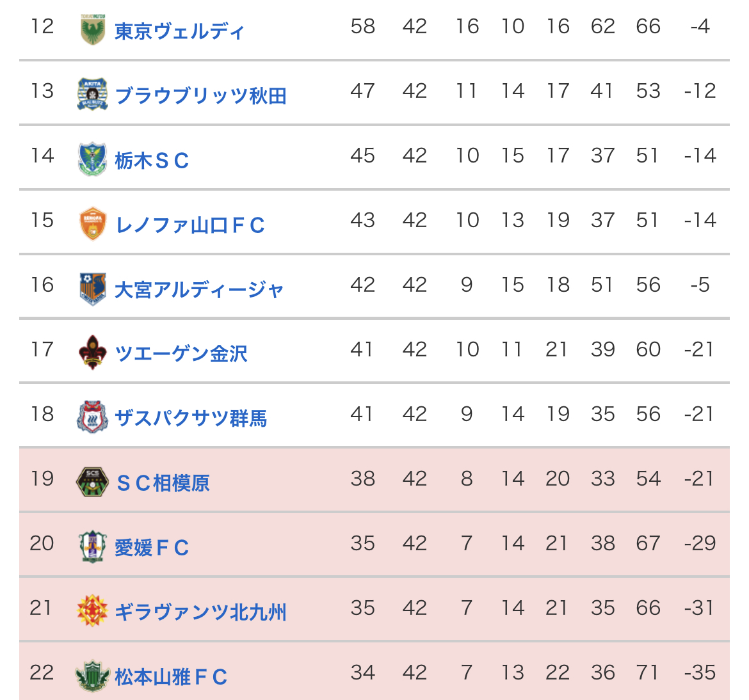Click the SC Sagamihara hexagon emblem
The image size is (749, 700).
(93, 482)
